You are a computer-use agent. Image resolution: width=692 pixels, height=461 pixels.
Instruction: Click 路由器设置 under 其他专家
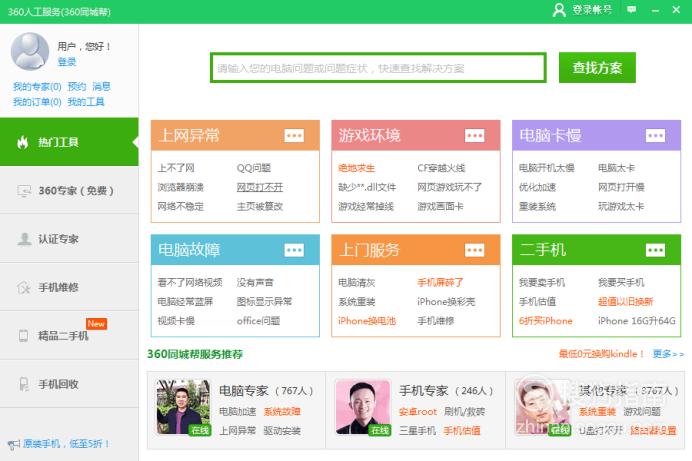(x=653, y=431)
